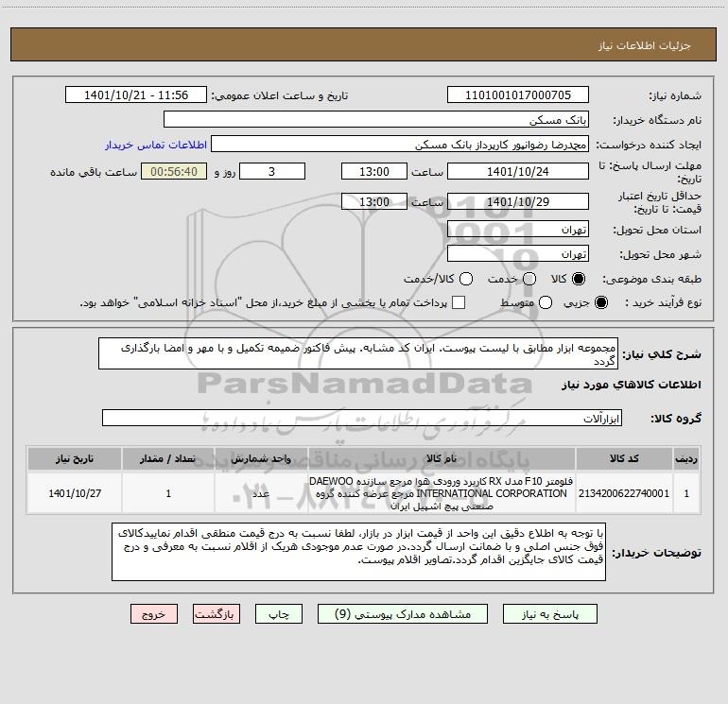This screenshot has width=728, height=704.
Task: Select the کالا radio button
Action: pos(579,279)
